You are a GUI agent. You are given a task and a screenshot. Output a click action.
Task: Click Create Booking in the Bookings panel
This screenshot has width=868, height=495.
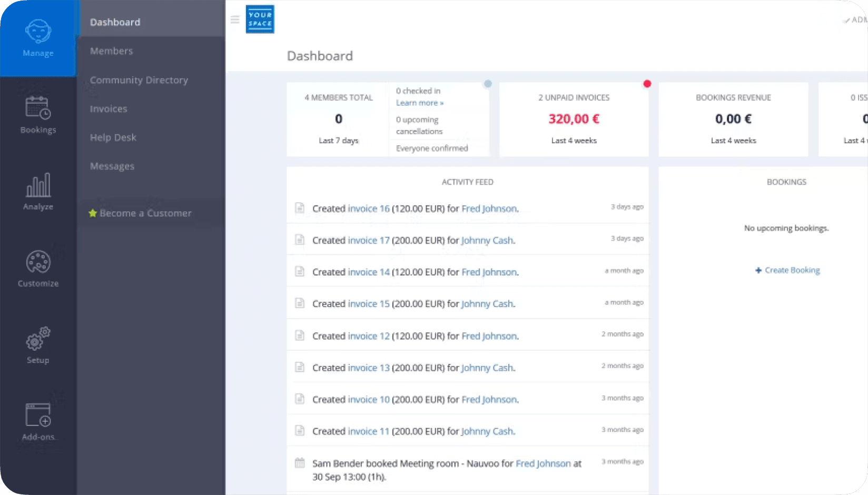(787, 270)
